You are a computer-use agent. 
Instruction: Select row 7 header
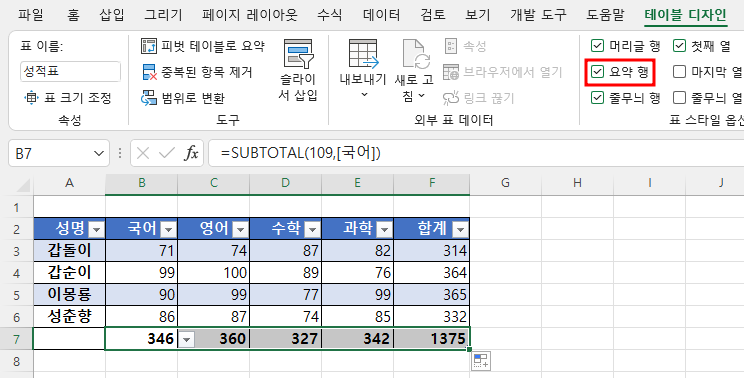click(x=17, y=339)
